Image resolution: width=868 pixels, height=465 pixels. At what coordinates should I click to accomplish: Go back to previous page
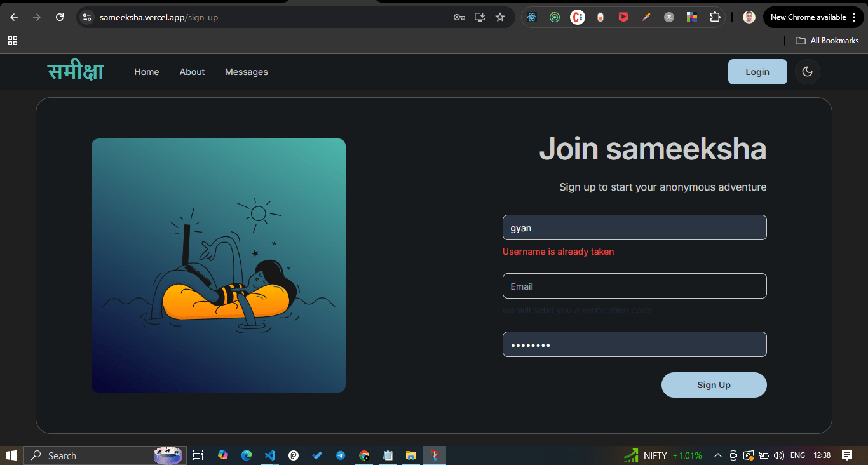point(14,17)
